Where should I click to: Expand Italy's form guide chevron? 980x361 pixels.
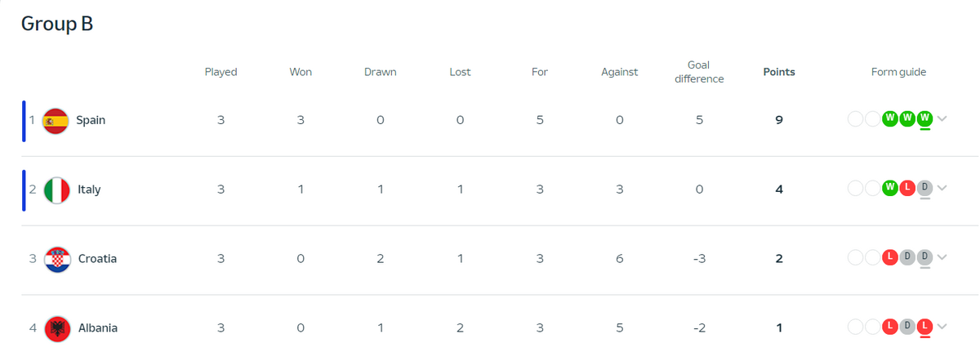point(942,189)
